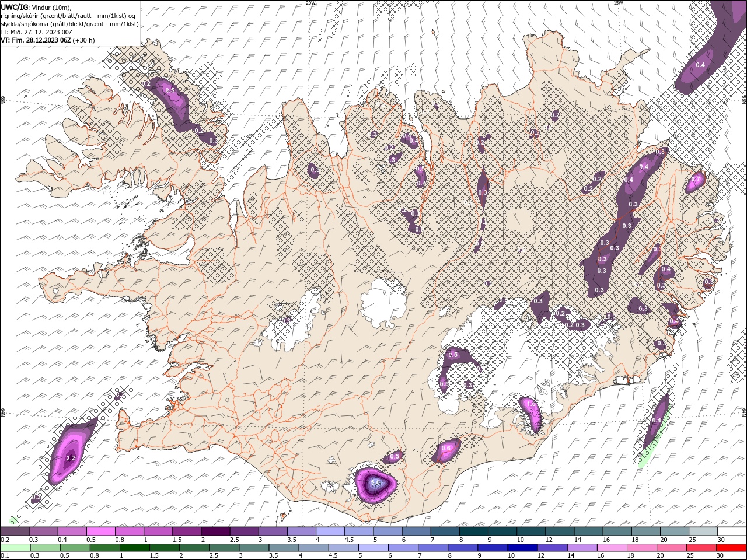Pick the upper legend swatch labeled 10
747x560 pixels.
point(531,531)
